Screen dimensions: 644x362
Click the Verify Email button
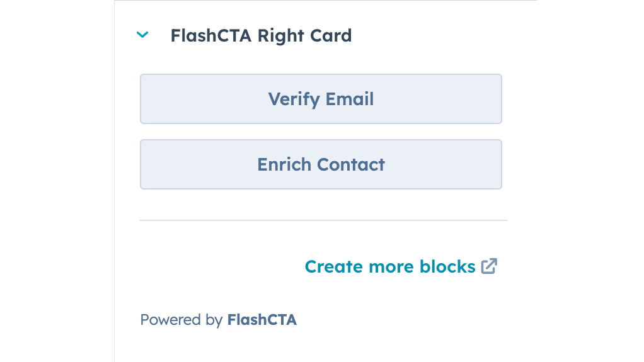click(321, 99)
